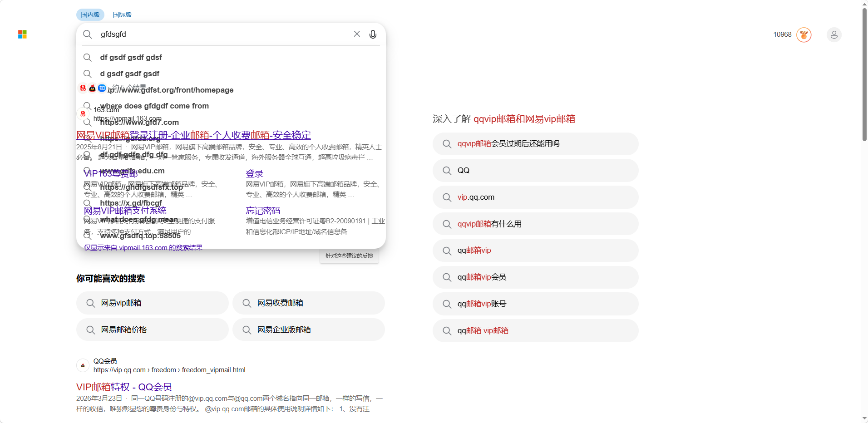Image resolution: width=868 pixels, height=423 pixels.
Task: Open 登录 sublink
Action: point(254,173)
